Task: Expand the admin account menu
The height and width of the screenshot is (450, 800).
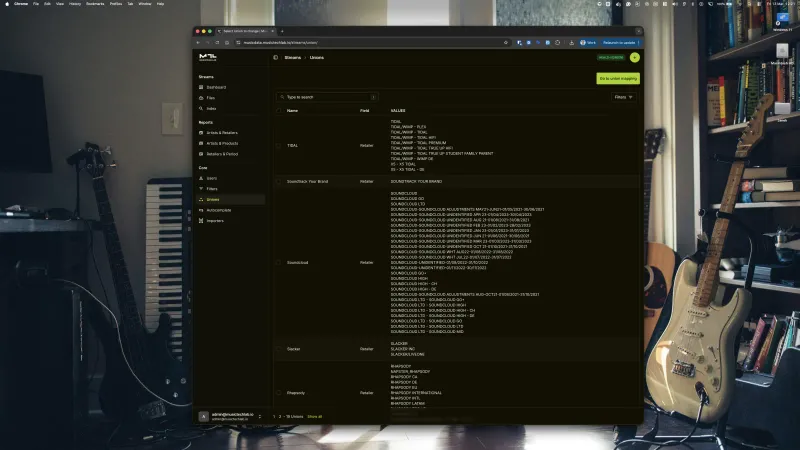Action: (260, 416)
